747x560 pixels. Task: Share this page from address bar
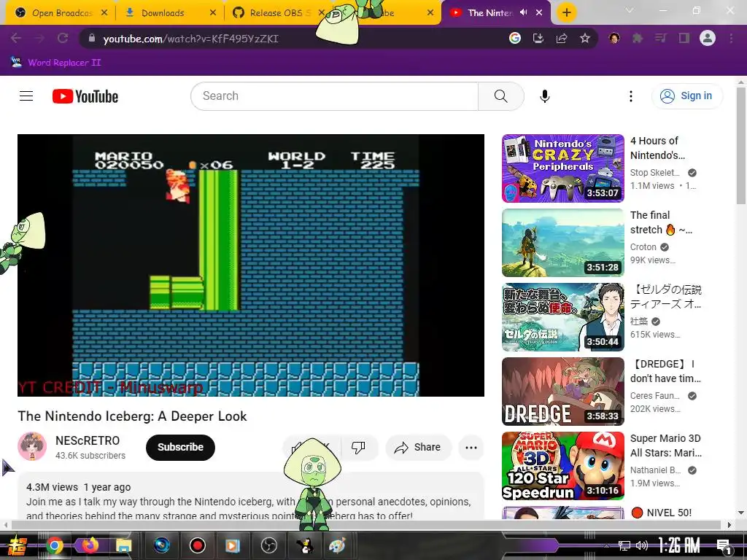tap(562, 38)
